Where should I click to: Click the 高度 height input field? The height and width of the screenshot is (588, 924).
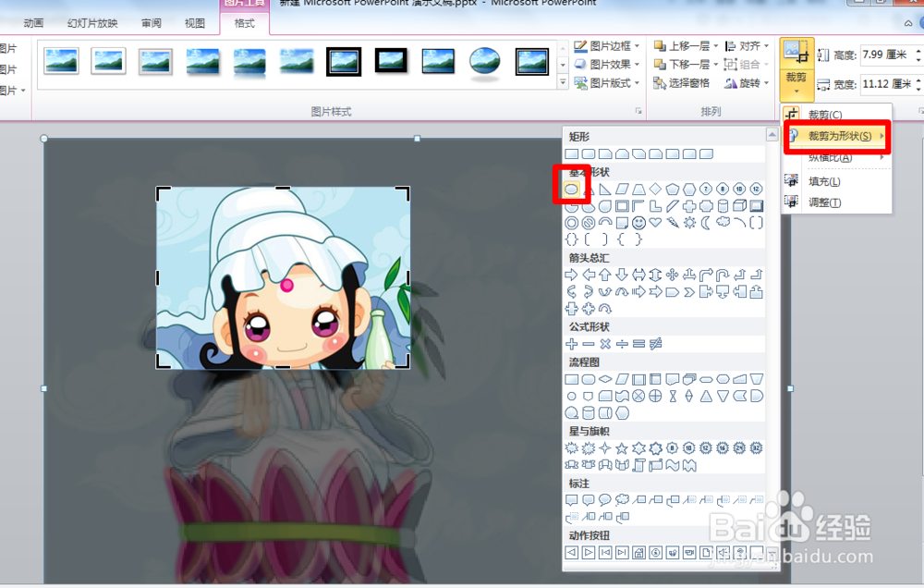click(887, 55)
